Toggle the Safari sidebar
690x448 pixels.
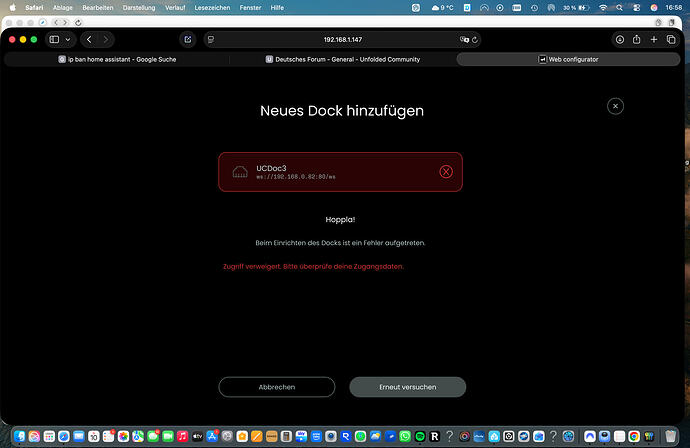pos(55,39)
